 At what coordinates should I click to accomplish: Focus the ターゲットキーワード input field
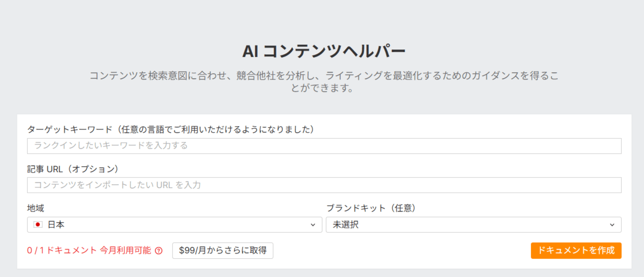tap(324, 146)
